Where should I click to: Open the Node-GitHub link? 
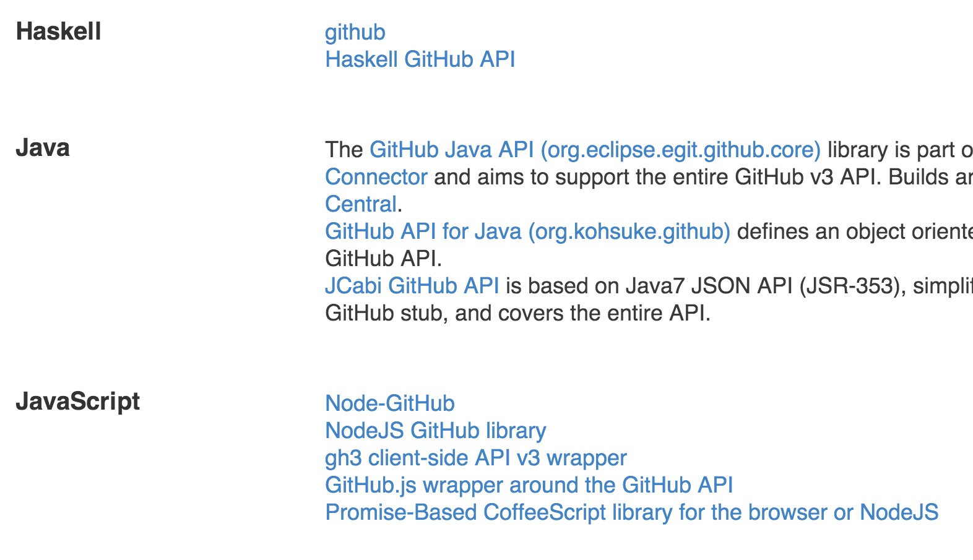[x=390, y=403]
